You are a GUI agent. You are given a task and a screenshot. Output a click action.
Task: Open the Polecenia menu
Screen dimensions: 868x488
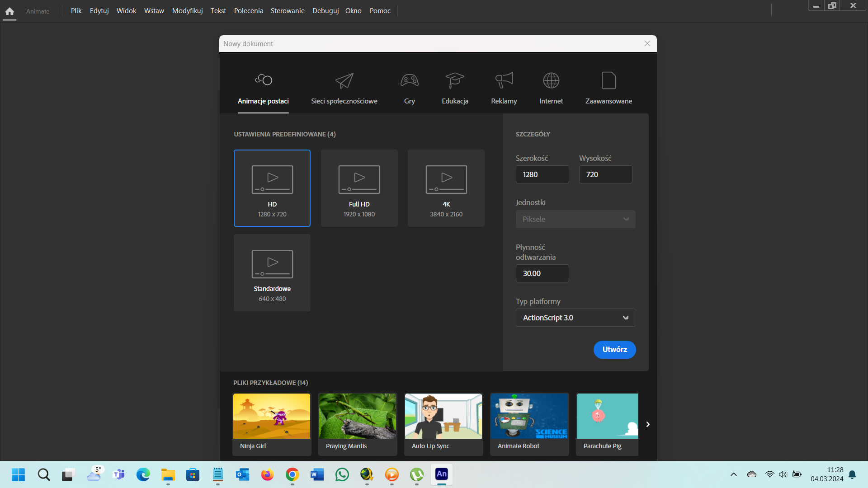click(x=249, y=11)
